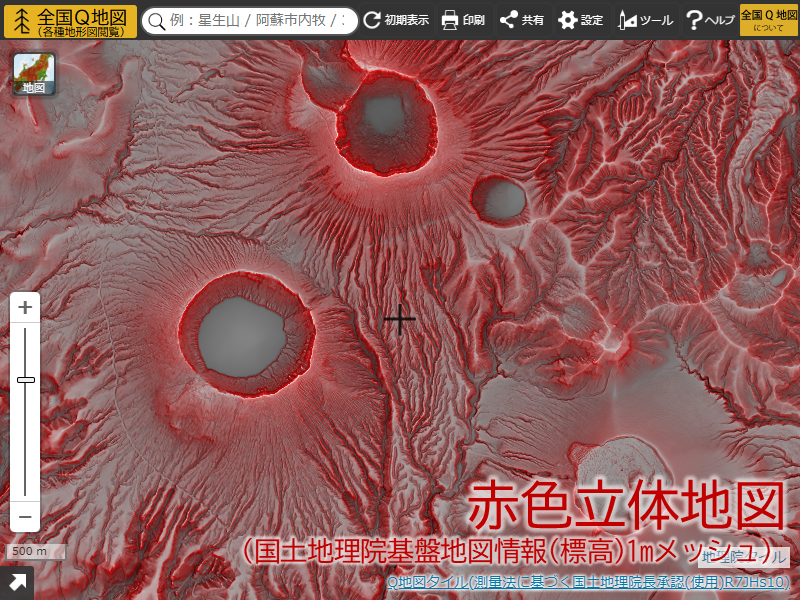Zoom out with the minus button
This screenshot has height=600, width=800.
point(25,518)
